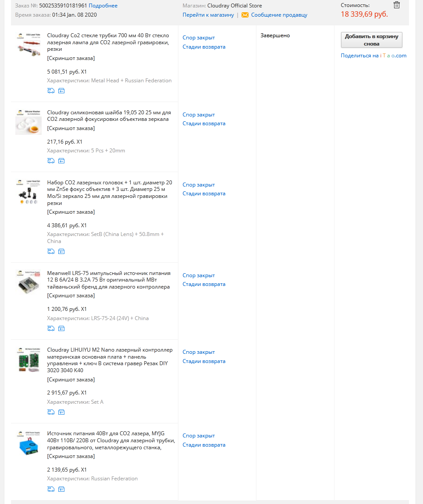Add order to cart again button

[x=372, y=40]
